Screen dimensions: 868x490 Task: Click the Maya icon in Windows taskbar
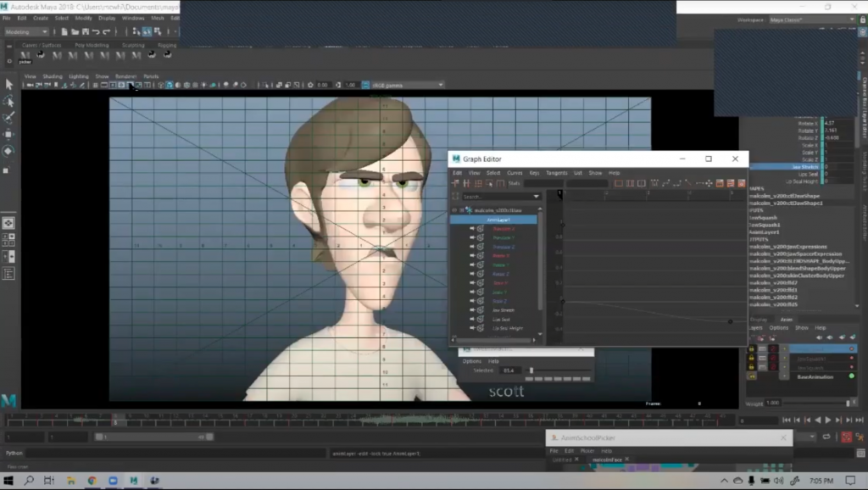click(x=133, y=481)
